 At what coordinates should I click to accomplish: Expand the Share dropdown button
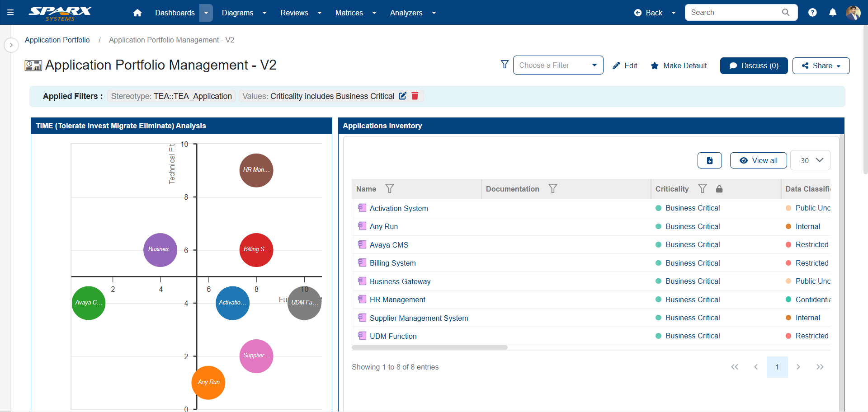tap(821, 66)
